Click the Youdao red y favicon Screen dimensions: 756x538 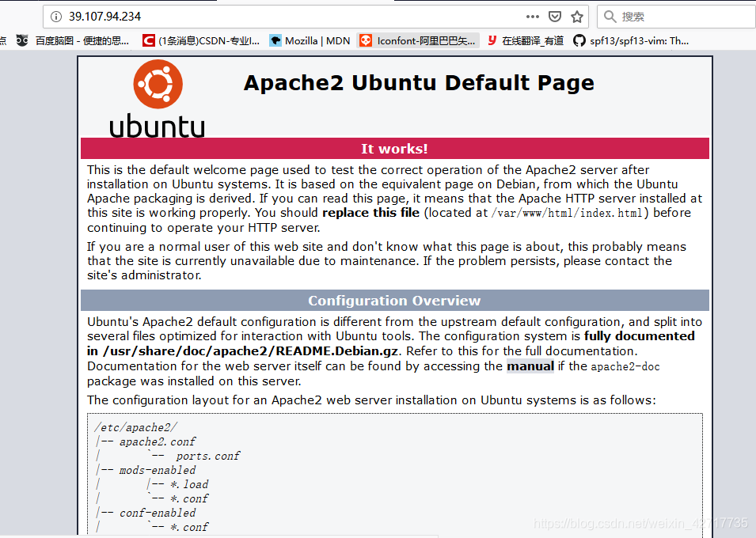pyautogui.click(x=492, y=40)
